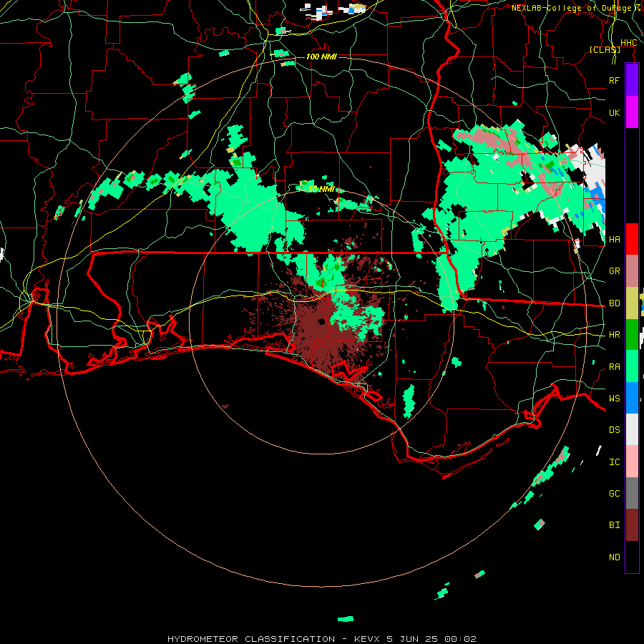Click the 'HA' legend label
Screen dimensions: 644x644
[614, 239]
